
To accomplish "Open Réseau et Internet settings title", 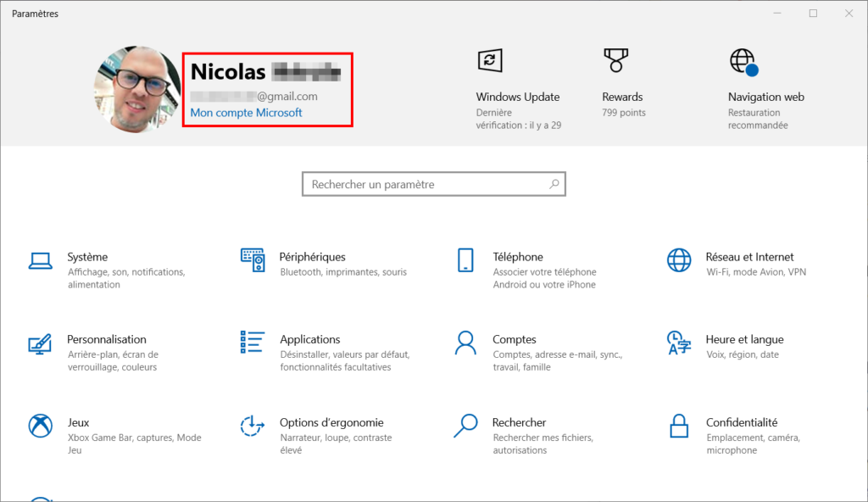I will 749,257.
